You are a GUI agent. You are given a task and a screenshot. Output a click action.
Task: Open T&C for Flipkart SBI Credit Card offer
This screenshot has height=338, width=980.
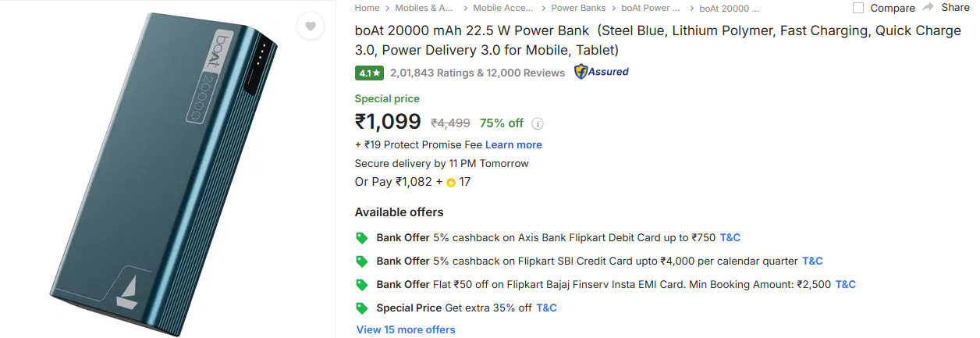coord(812,261)
